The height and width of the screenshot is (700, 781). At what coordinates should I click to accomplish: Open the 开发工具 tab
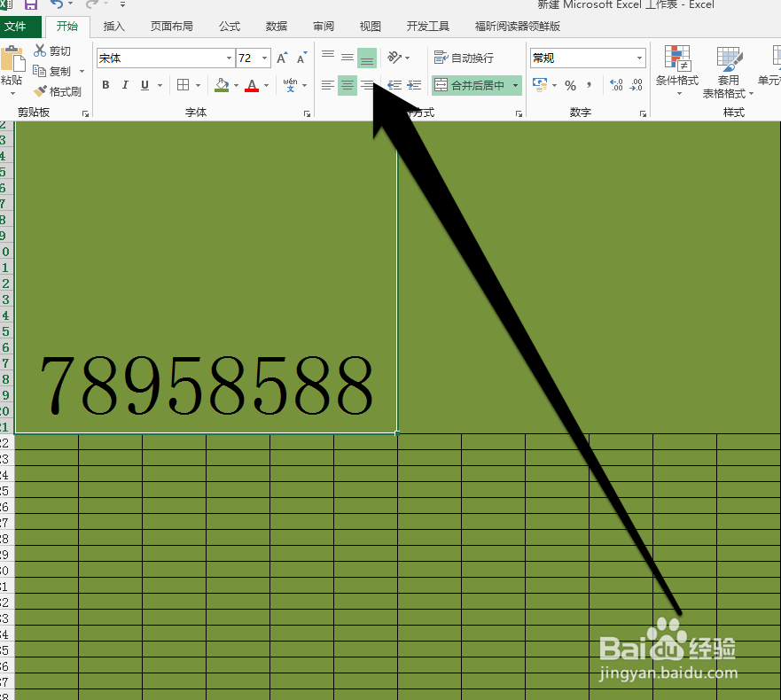(x=428, y=27)
